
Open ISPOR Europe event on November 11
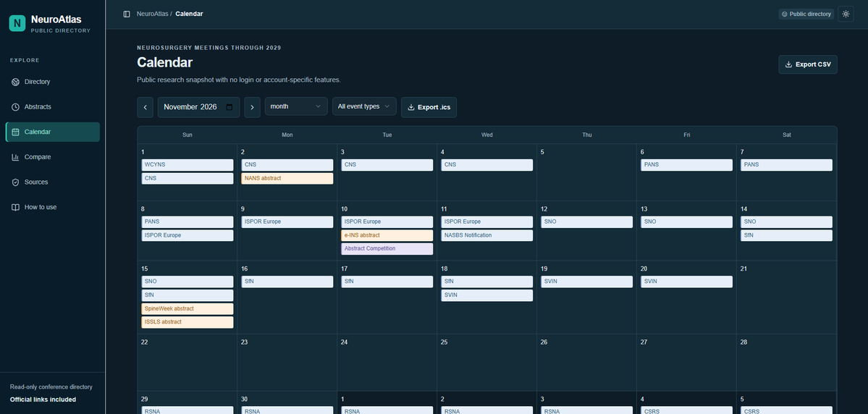click(x=487, y=222)
